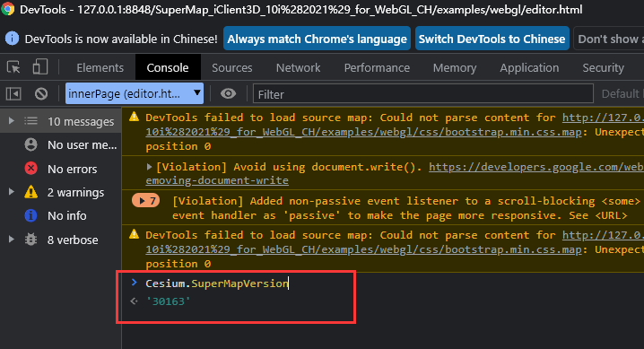644x349 pixels.
Task: Clear the console with the ban icon
Action: point(41,94)
